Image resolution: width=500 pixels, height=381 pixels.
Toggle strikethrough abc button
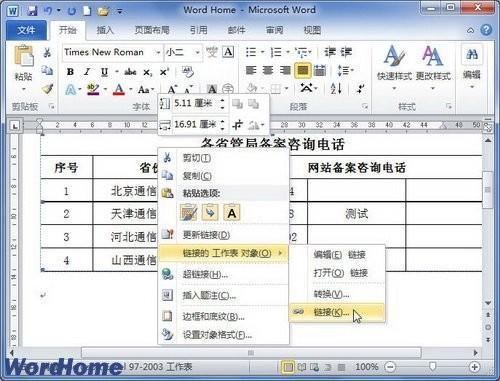(130, 72)
